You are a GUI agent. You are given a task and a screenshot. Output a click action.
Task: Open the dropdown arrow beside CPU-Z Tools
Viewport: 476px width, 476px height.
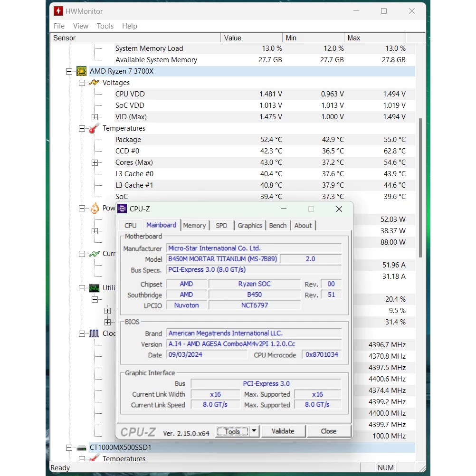click(254, 431)
